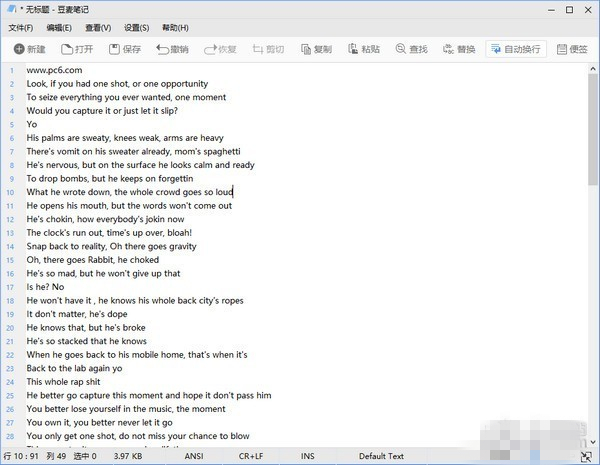Click ANSI encoding in status bar

[194, 456]
